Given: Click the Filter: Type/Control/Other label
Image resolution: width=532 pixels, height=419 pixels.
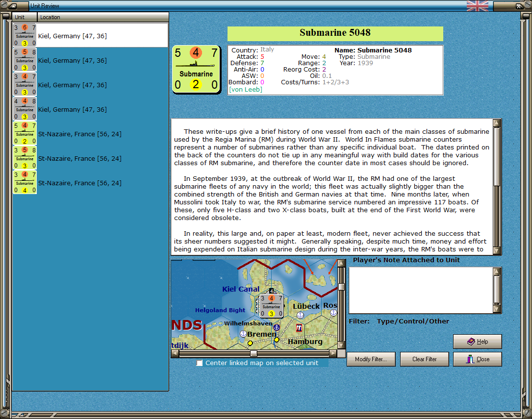Looking at the screenshot, I should click(x=399, y=321).
